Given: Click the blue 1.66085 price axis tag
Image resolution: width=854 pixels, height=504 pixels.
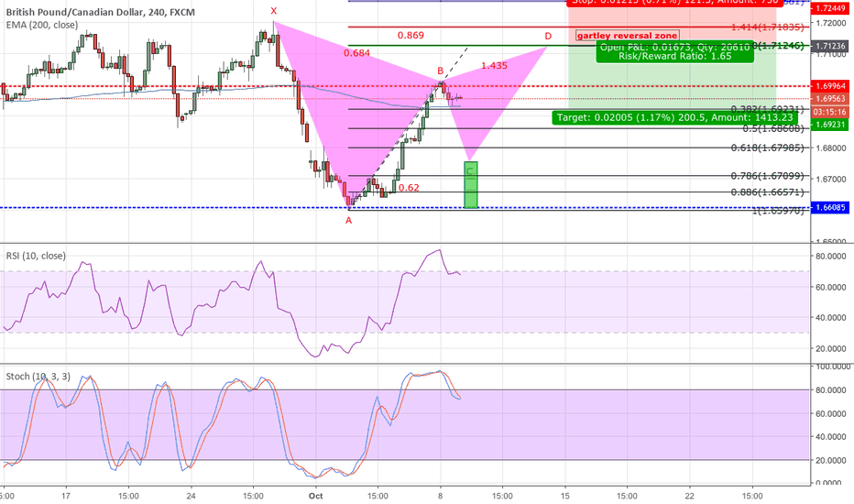Looking at the screenshot, I should pyautogui.click(x=830, y=208).
